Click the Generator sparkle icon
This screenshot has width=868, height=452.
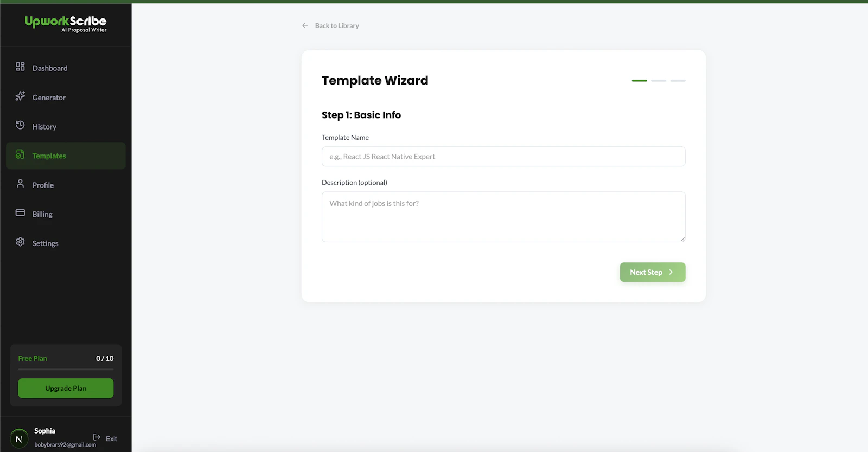point(20,96)
